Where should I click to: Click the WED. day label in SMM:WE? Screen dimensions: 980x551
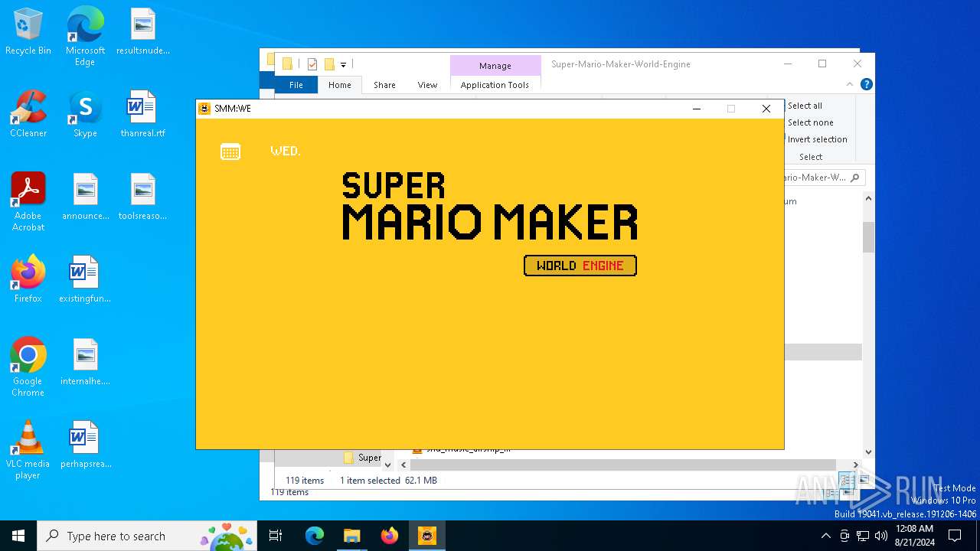point(286,152)
